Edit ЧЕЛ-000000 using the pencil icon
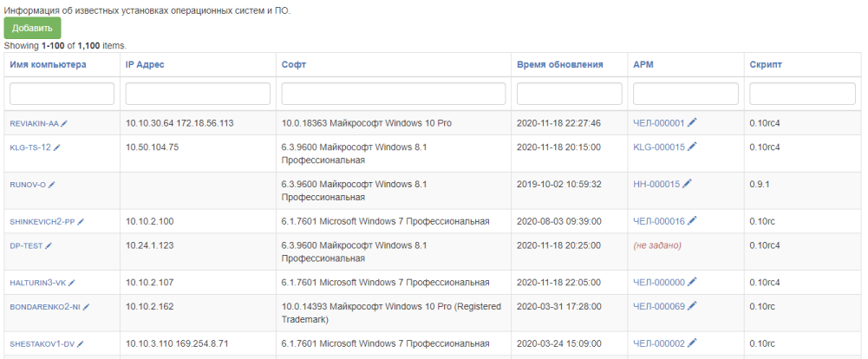 click(x=692, y=282)
